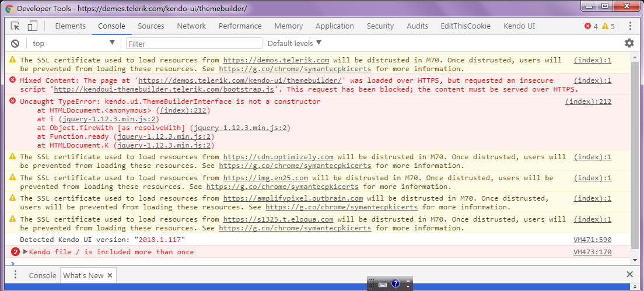Toggle the device toolbar icon
The width and height of the screenshot is (644, 291).
click(33, 26)
